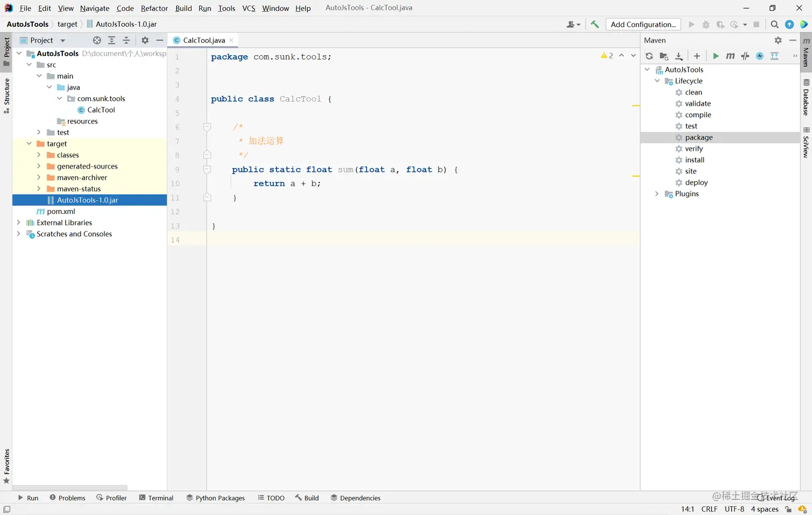Open Project panel options gear
The height and width of the screenshot is (515, 812).
coord(145,40)
